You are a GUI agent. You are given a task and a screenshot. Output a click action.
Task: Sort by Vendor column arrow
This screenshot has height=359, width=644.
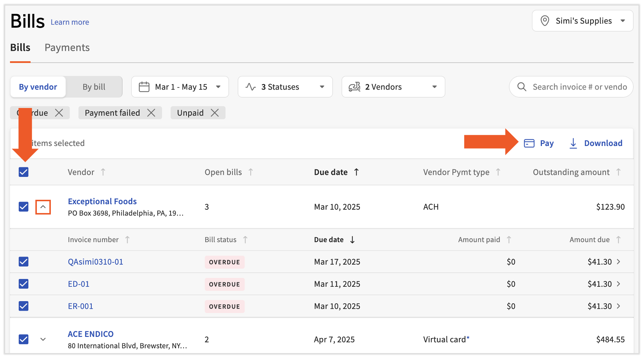[x=103, y=172]
